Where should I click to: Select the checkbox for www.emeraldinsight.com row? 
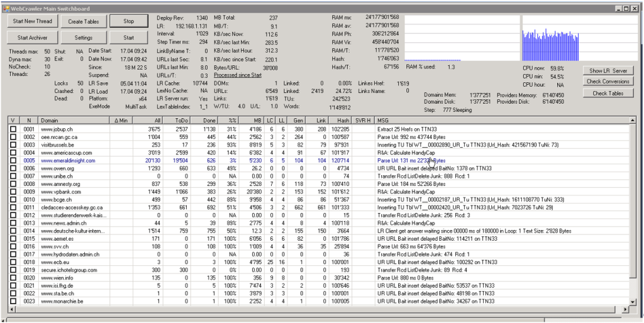(13, 160)
